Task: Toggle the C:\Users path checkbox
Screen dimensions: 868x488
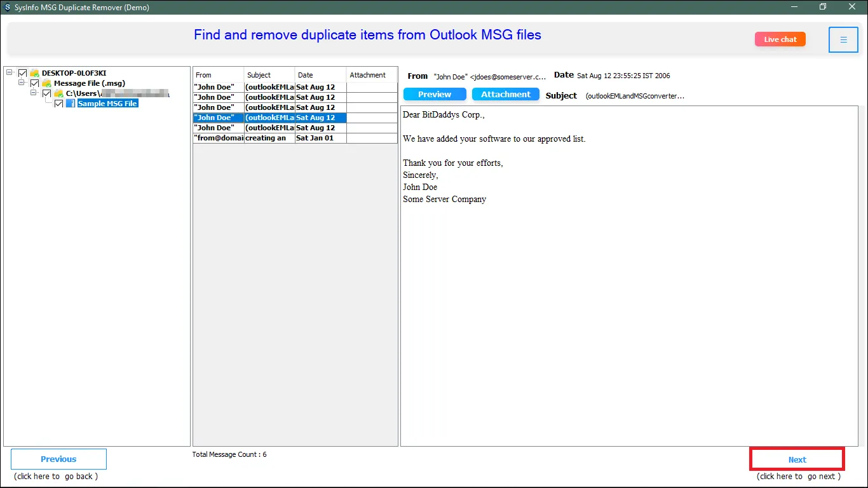Action: point(47,93)
